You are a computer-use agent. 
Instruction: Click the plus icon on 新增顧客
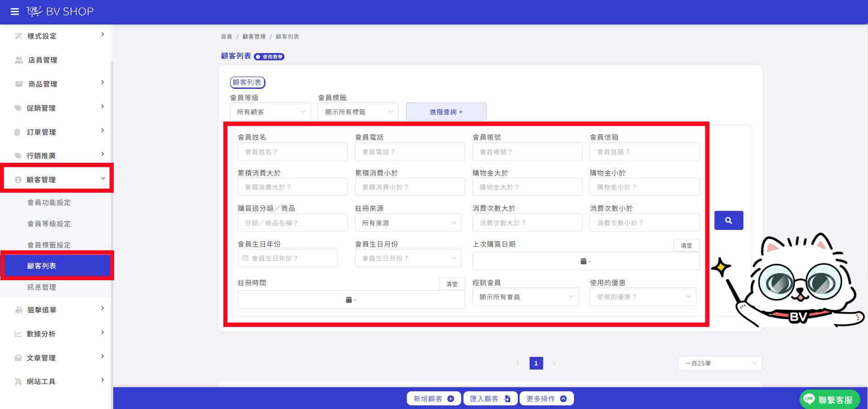click(451, 399)
